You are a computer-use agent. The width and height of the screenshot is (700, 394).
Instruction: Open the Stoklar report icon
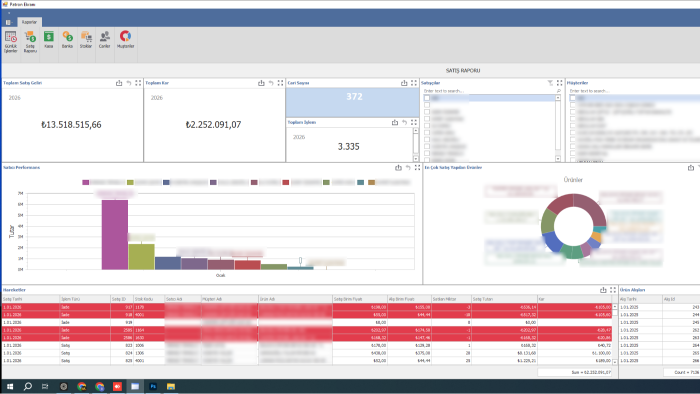pyautogui.click(x=86, y=39)
